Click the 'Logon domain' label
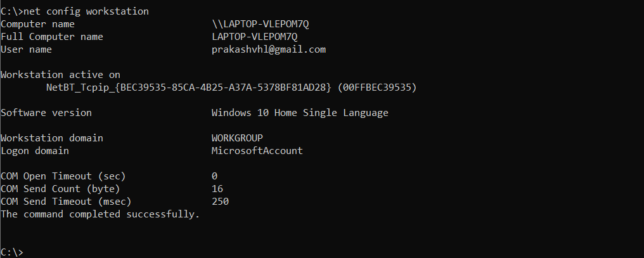The width and height of the screenshot is (644, 258). pos(35,151)
